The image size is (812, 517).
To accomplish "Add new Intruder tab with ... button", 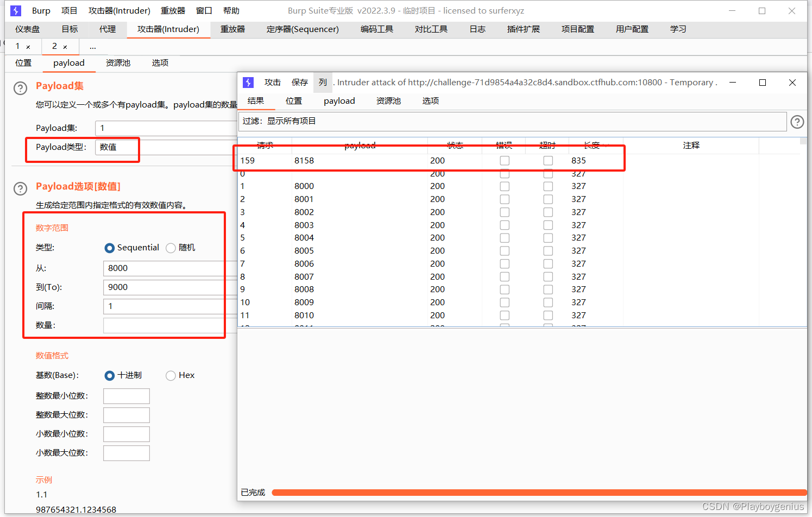I will (x=93, y=47).
